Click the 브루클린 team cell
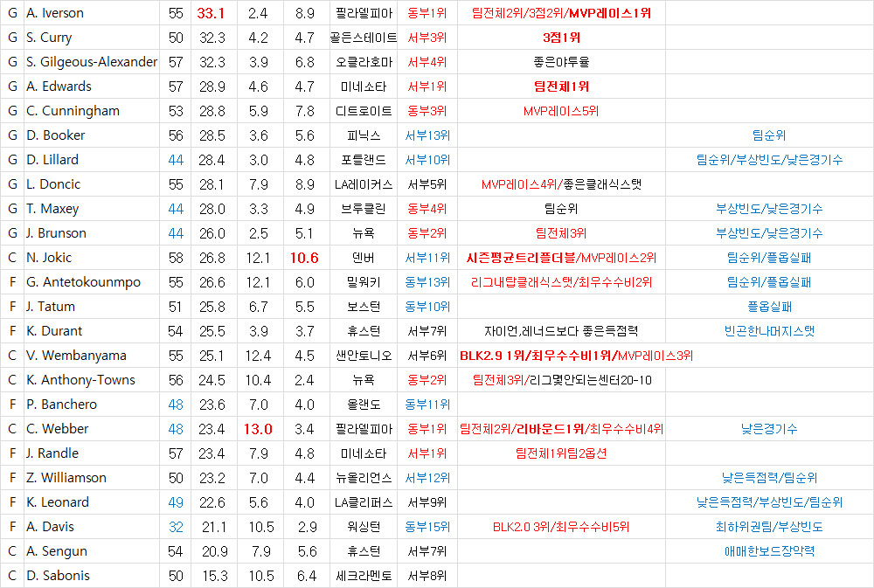 click(364, 209)
